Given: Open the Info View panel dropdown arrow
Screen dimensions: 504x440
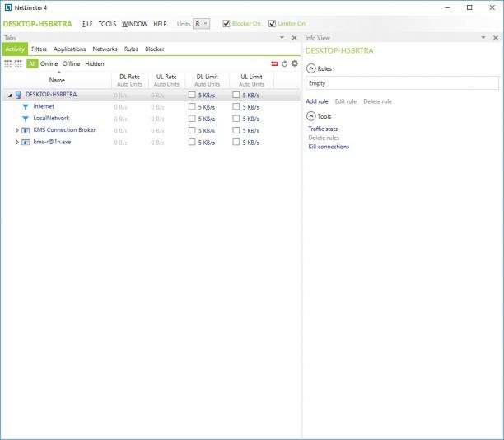Looking at the screenshot, I should [483, 38].
